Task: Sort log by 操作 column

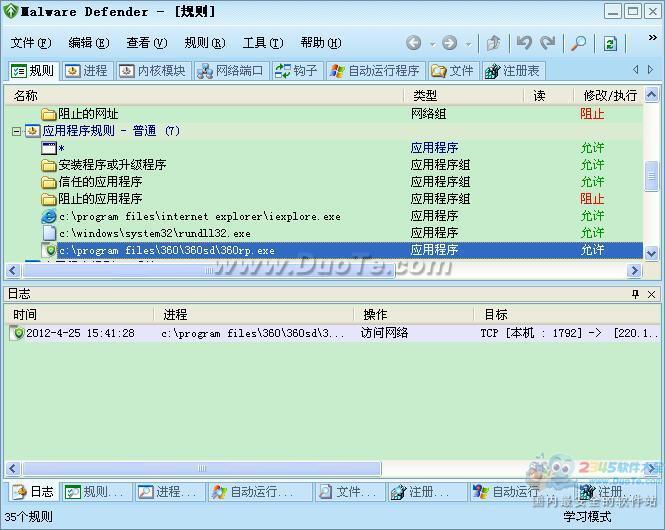Action: pos(414,315)
